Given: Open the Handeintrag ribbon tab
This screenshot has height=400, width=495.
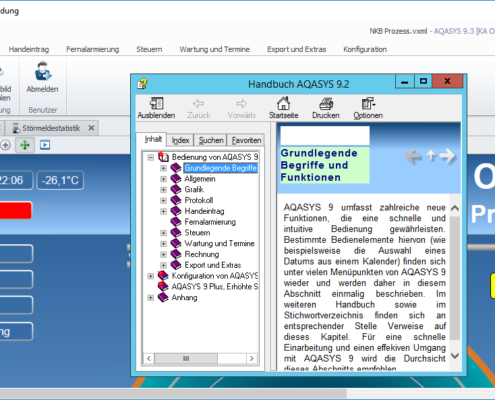Looking at the screenshot, I should click(29, 49).
